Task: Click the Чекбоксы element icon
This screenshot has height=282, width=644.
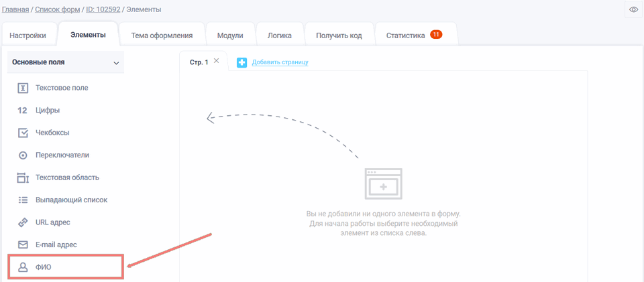Action: [23, 133]
